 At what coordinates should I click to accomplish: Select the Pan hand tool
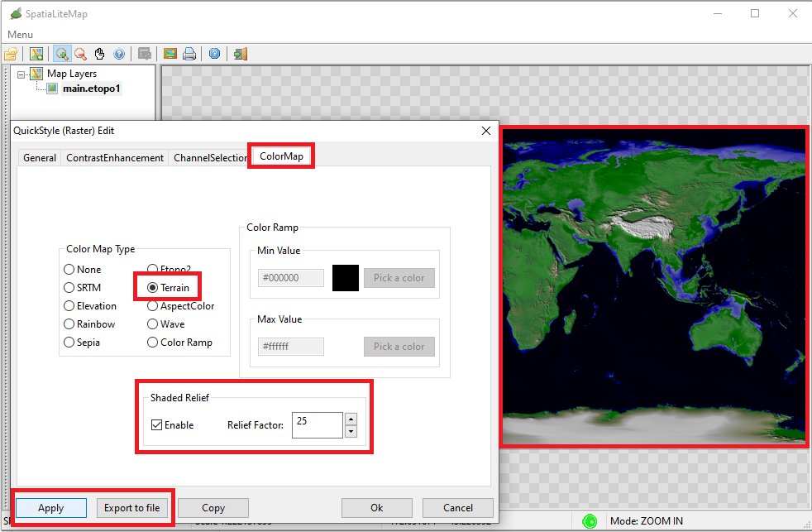tap(99, 54)
